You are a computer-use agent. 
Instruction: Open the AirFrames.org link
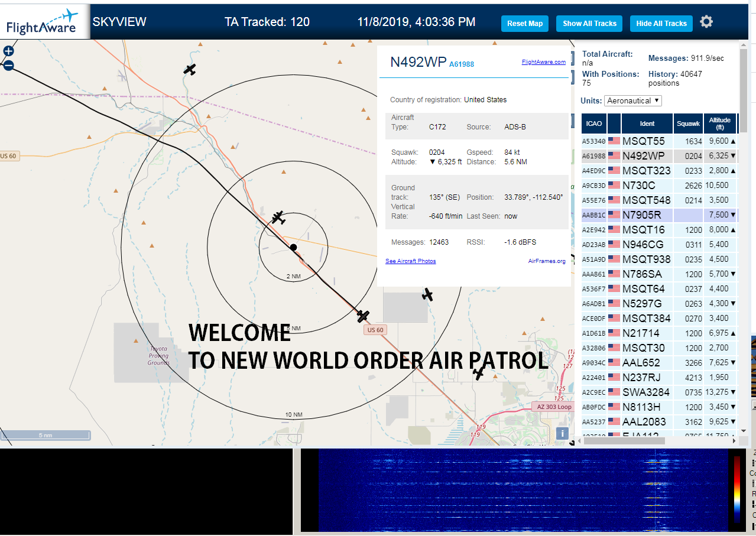[x=547, y=261]
